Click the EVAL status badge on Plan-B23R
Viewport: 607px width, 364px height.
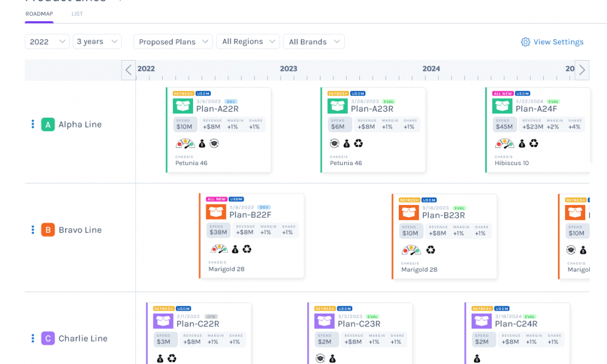[x=459, y=208]
